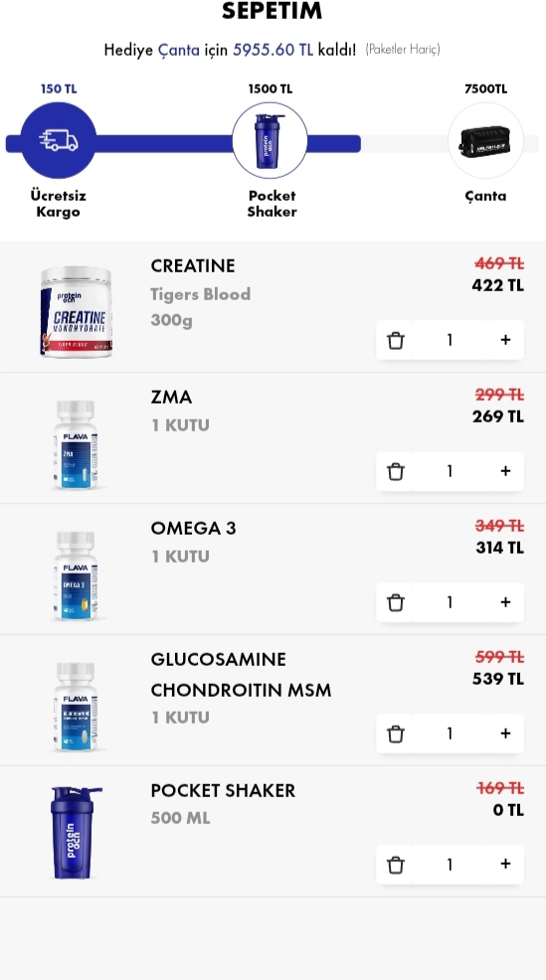Open GLUCOSAMINE CHONDROITIN MSM product title

click(241, 675)
